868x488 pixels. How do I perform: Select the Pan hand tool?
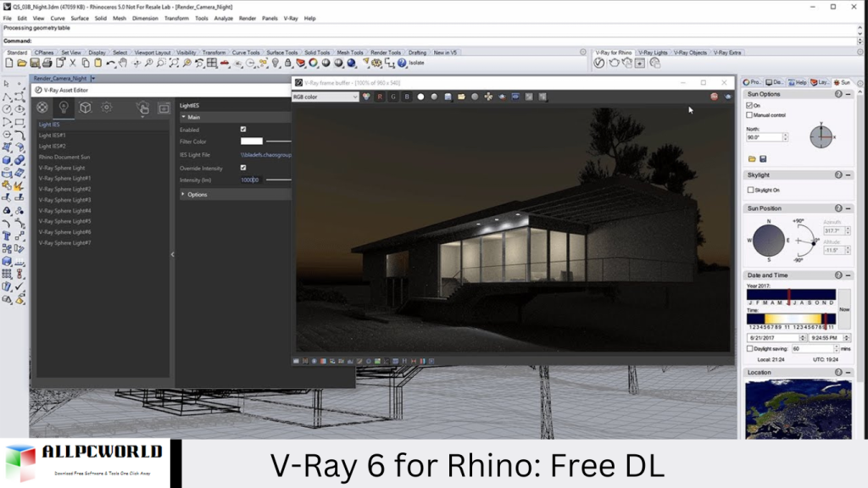(123, 63)
